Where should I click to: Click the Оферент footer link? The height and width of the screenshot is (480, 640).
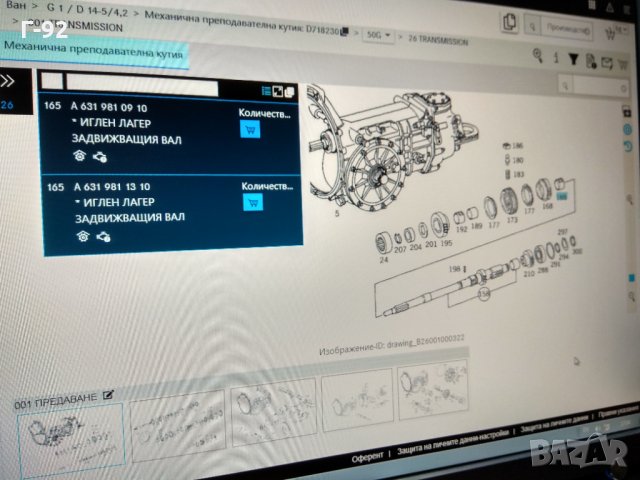pos(367,456)
